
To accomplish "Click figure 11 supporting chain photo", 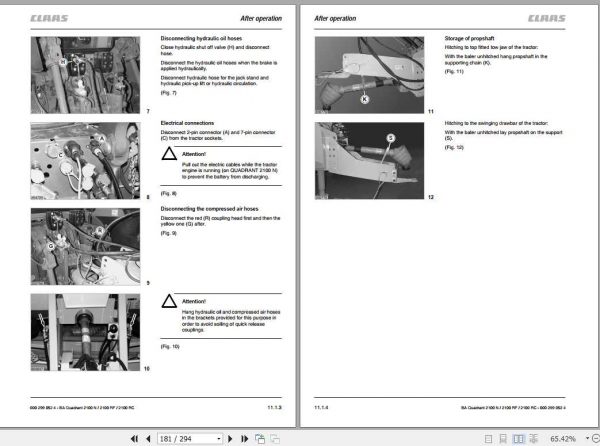I will pos(369,75).
